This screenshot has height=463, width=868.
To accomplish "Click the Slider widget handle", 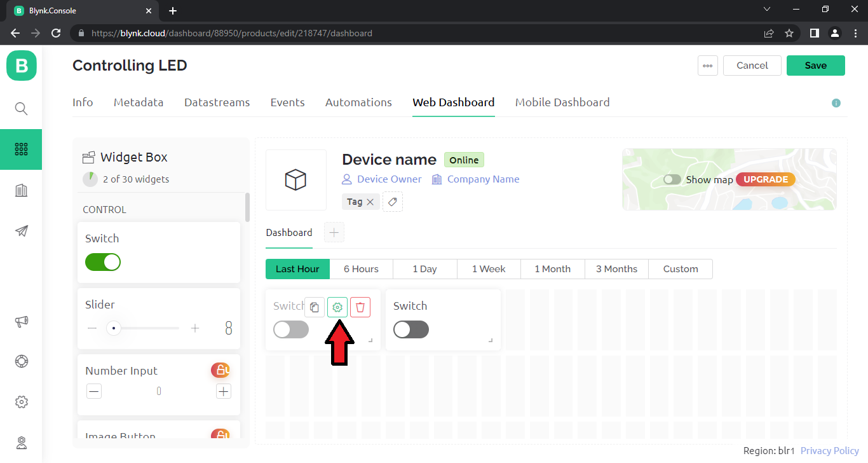I will (x=114, y=328).
